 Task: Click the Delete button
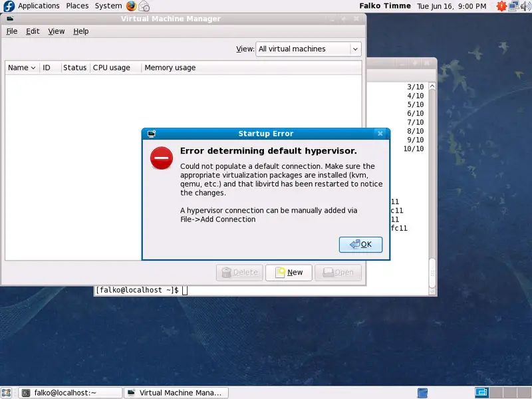239,273
